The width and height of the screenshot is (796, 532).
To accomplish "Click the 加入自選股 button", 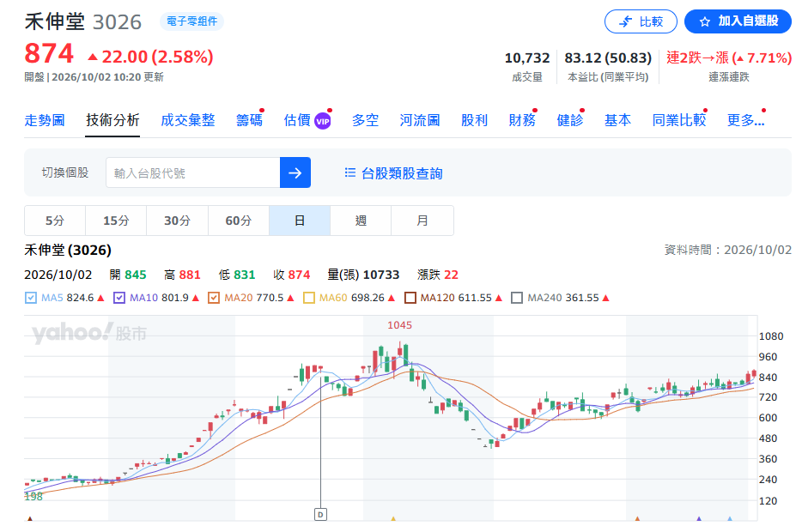I will [738, 21].
